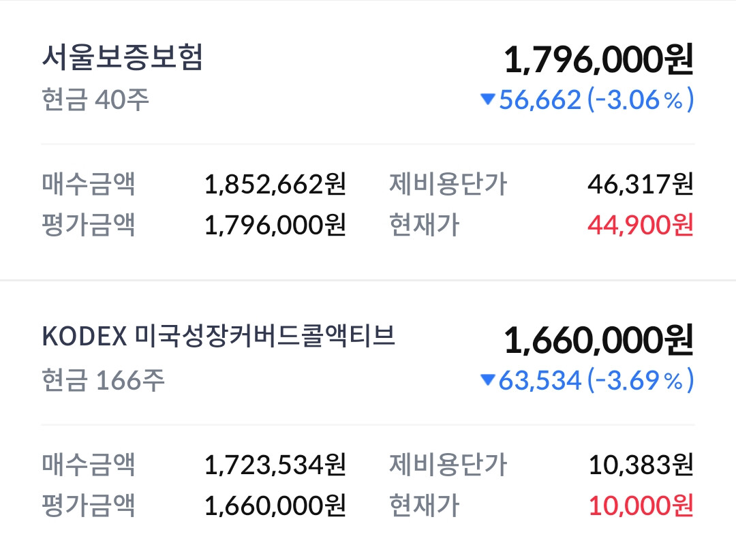This screenshot has width=736, height=560.
Task: Tap the 현재가 label in 서울보증보험 card
Action: pos(425,225)
